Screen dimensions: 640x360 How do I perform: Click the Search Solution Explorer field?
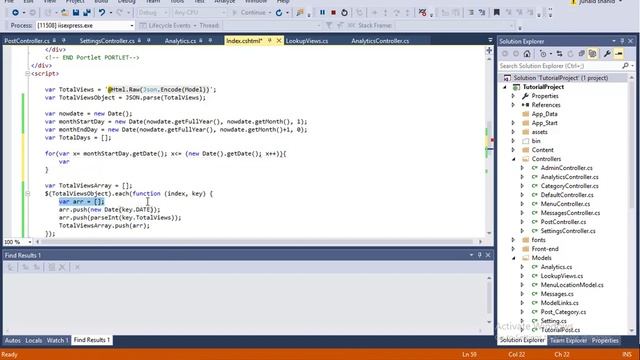(x=560, y=66)
